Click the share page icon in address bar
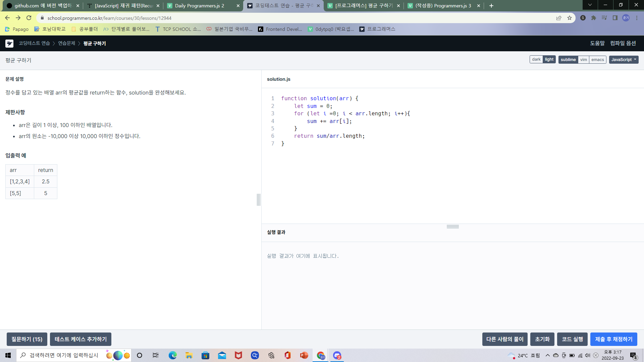This screenshot has width=644, height=362. 559,18
